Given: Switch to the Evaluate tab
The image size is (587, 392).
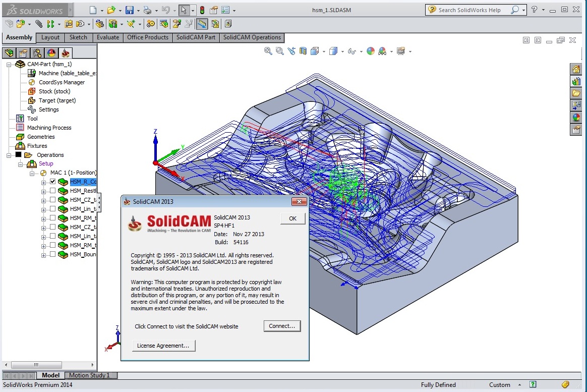Looking at the screenshot, I should pyautogui.click(x=108, y=37).
